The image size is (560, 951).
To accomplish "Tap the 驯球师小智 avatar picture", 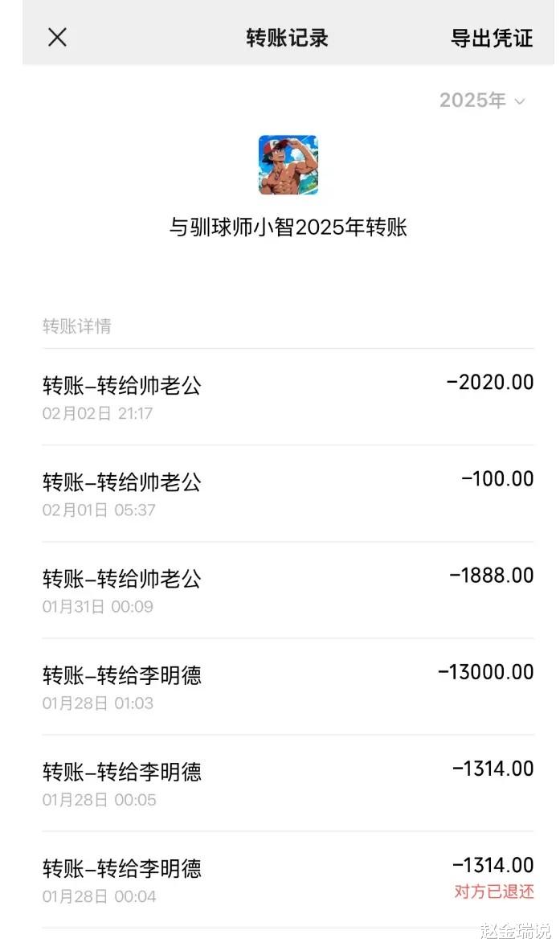I will coord(288,165).
